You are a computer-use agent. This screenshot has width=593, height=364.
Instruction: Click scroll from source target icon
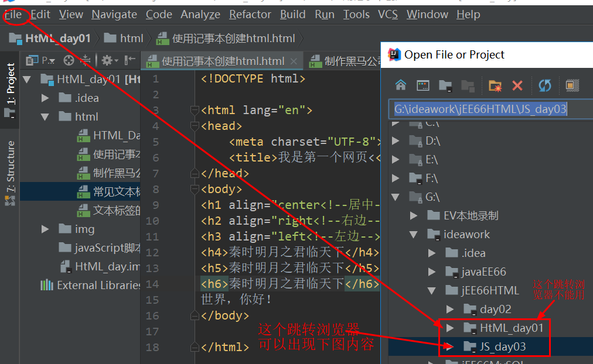(69, 60)
